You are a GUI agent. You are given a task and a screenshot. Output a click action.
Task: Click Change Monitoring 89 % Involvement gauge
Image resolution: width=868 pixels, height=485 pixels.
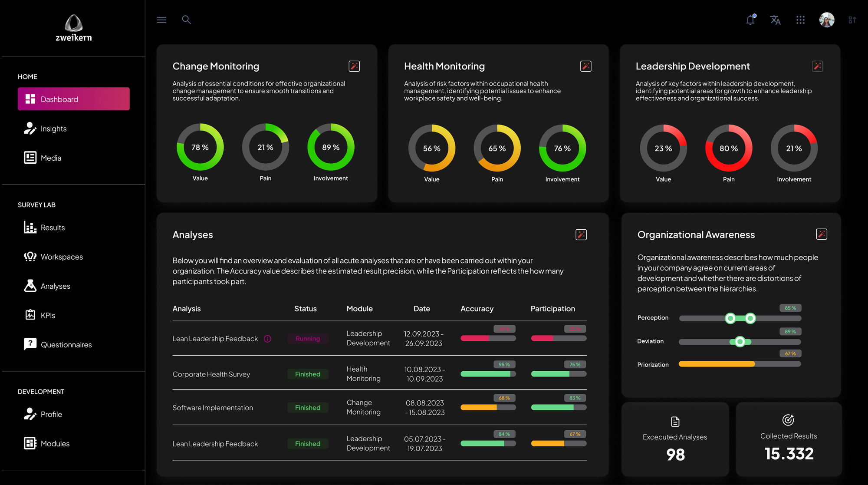pyautogui.click(x=331, y=147)
